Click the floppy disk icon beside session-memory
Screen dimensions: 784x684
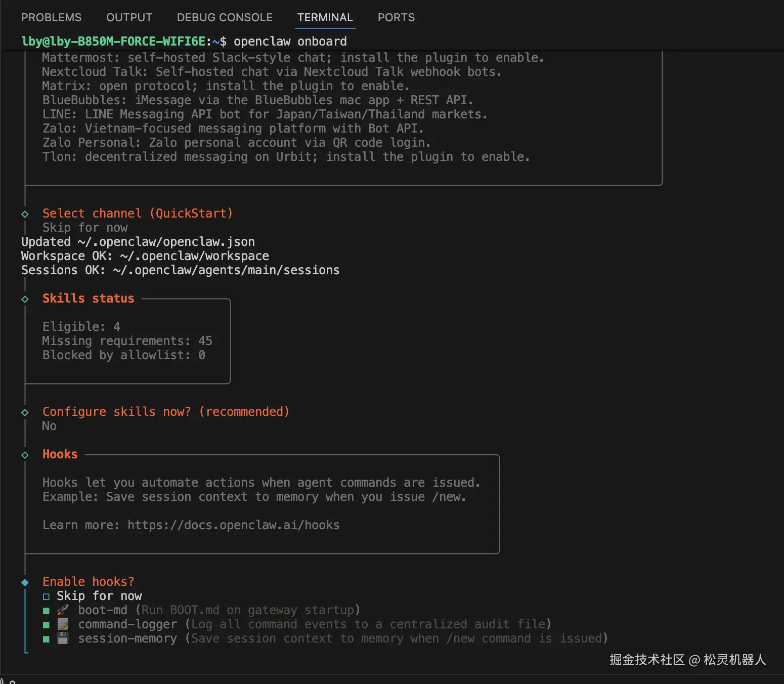pos(63,638)
